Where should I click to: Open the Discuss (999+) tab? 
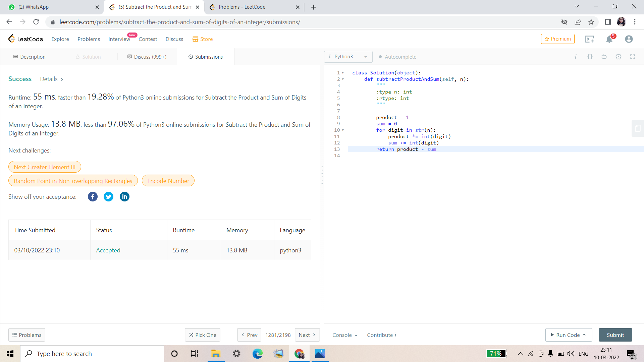147,57
